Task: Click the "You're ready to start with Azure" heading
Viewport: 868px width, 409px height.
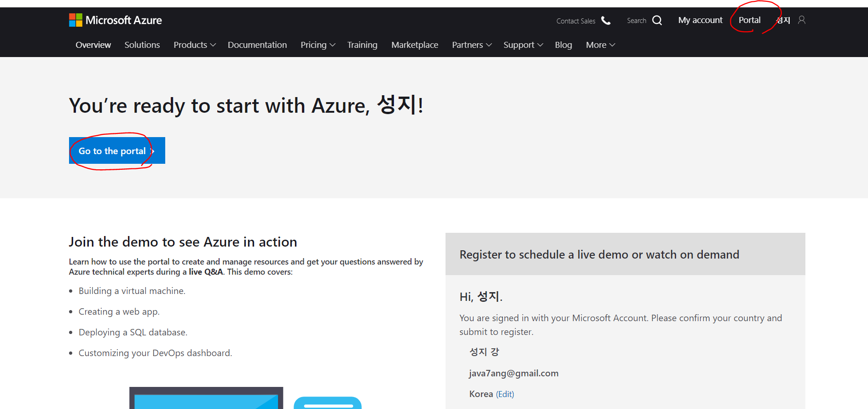Action: [x=246, y=105]
